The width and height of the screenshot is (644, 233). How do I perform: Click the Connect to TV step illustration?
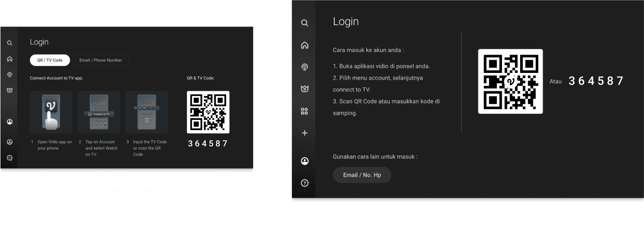(99, 112)
